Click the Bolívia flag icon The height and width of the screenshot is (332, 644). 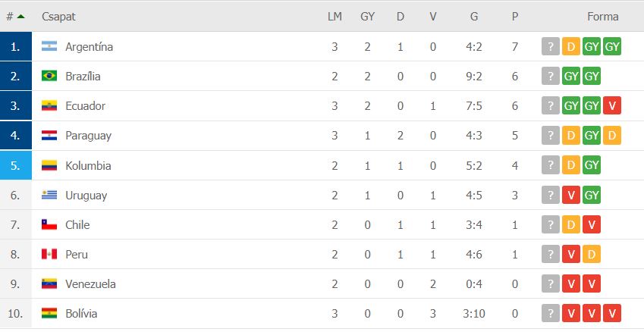click(49, 314)
